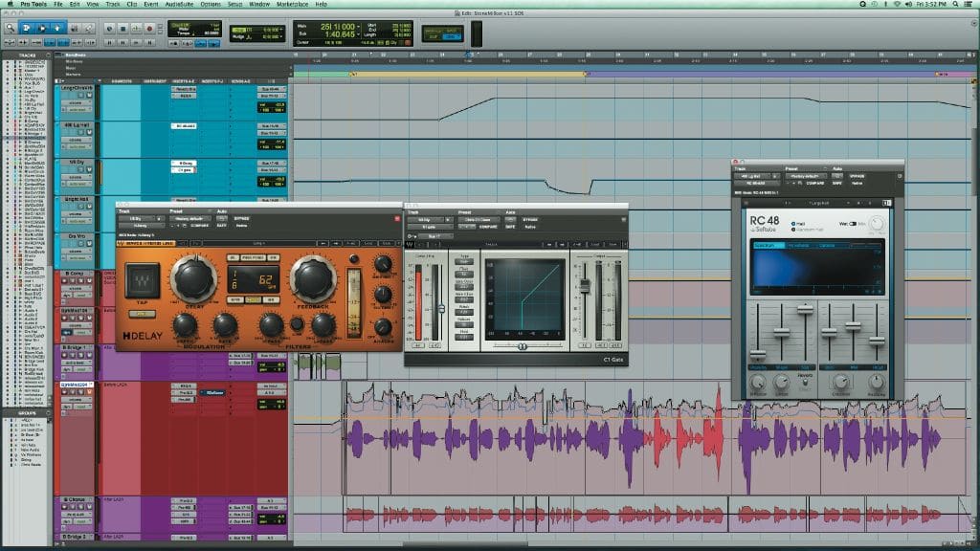This screenshot has height=551, width=980.
Task: Click the Crossover knob in RC 48
Action: pos(841,381)
